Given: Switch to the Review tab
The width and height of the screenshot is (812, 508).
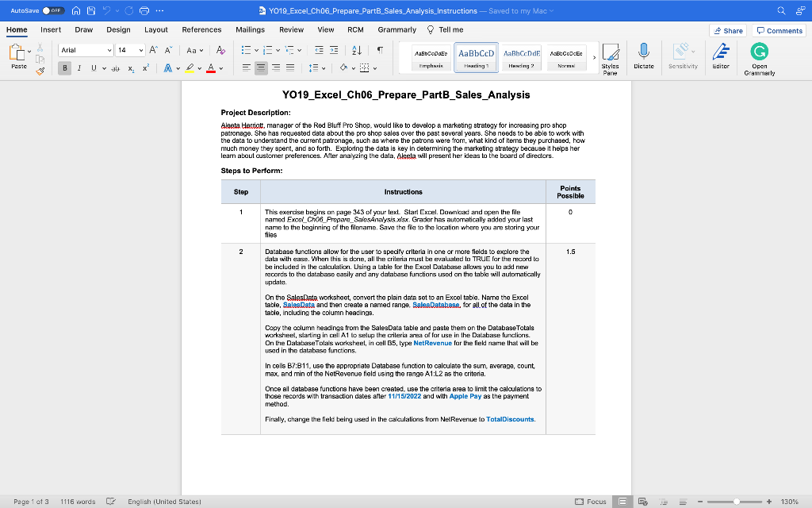Looking at the screenshot, I should point(292,30).
